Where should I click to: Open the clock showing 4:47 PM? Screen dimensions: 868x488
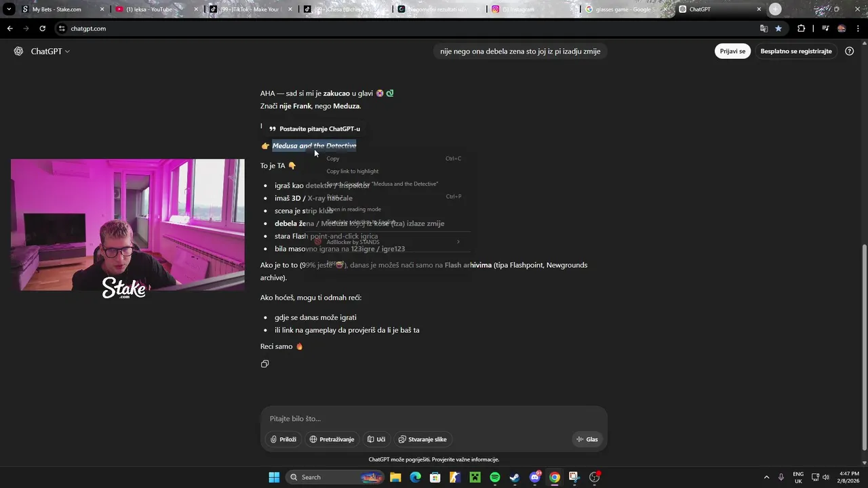click(850, 477)
